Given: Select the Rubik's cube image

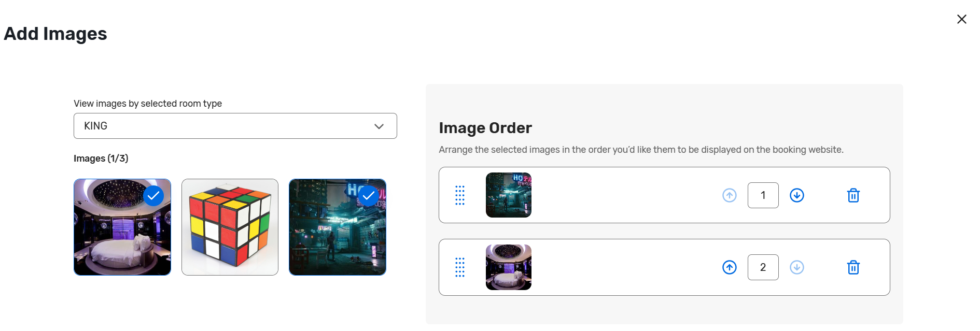Looking at the screenshot, I should click(x=230, y=227).
